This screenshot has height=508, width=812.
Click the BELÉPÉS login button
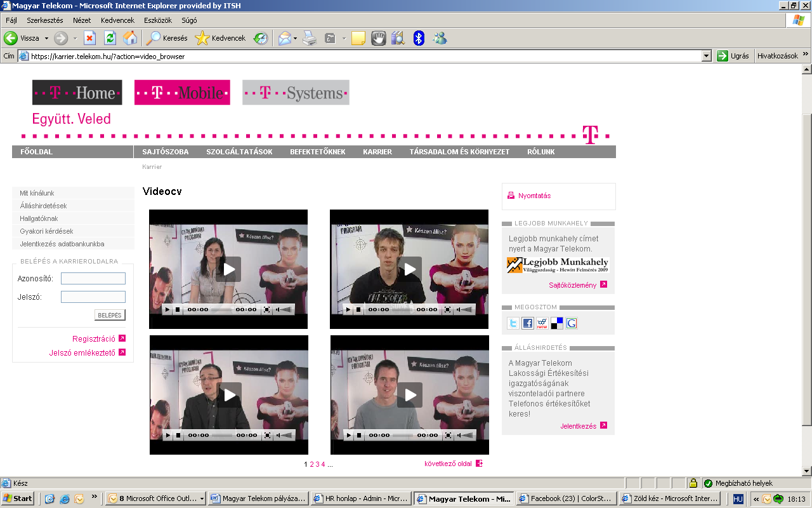(110, 315)
